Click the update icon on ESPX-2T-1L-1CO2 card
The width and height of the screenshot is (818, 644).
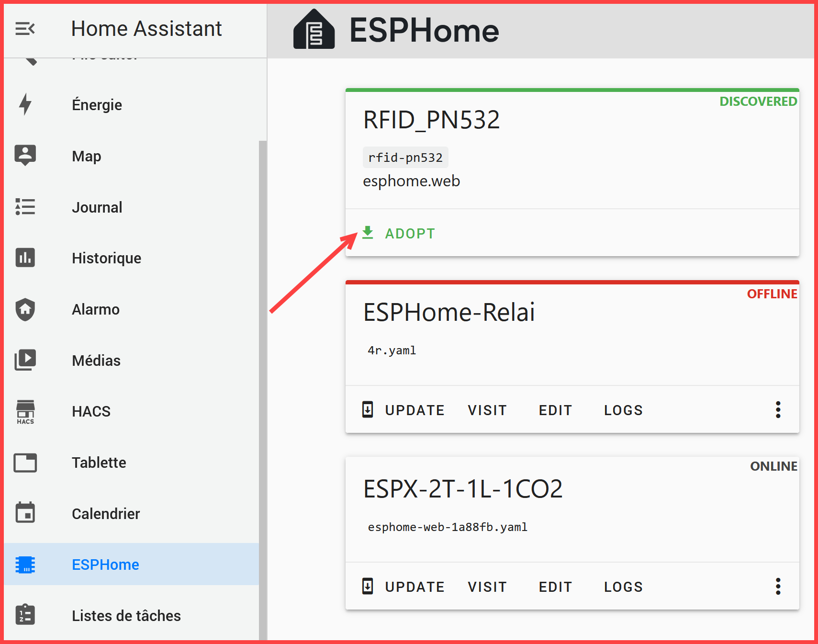pos(368,587)
